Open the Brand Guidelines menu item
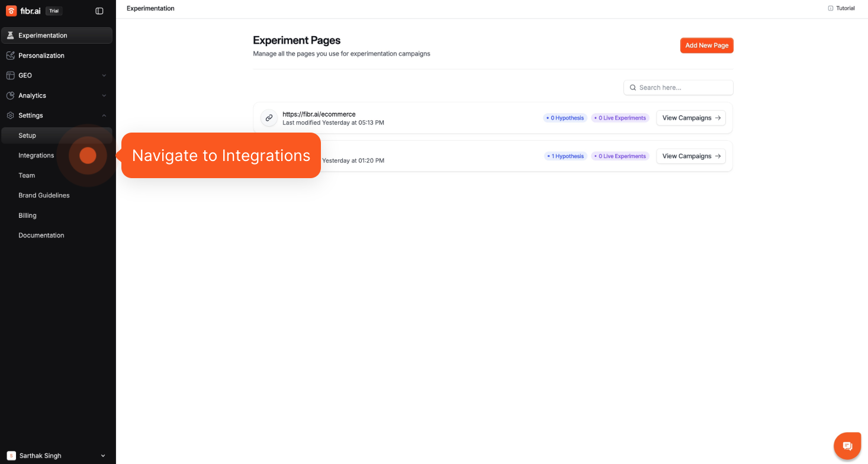Screen dimensions: 868x464 [x=44, y=195]
